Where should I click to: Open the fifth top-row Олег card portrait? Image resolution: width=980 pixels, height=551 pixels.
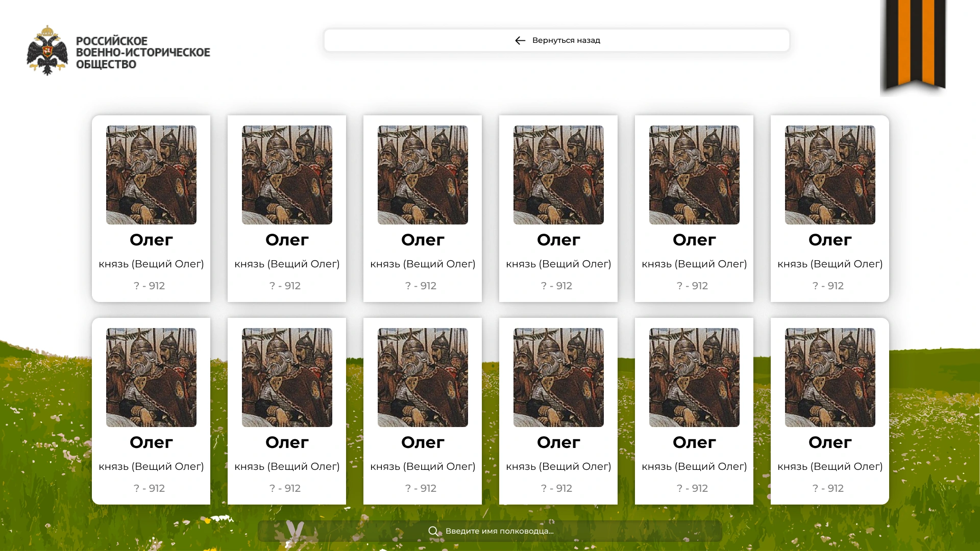[x=694, y=175]
